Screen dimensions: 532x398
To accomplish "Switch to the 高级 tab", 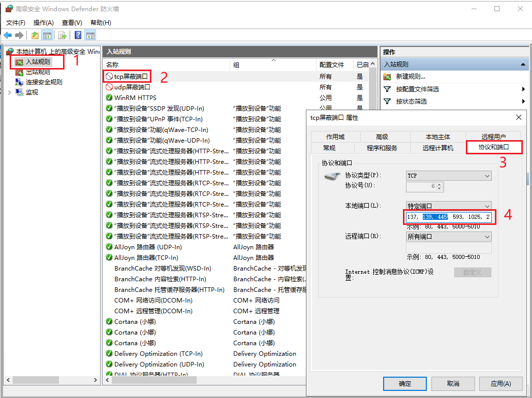I will point(382,137).
